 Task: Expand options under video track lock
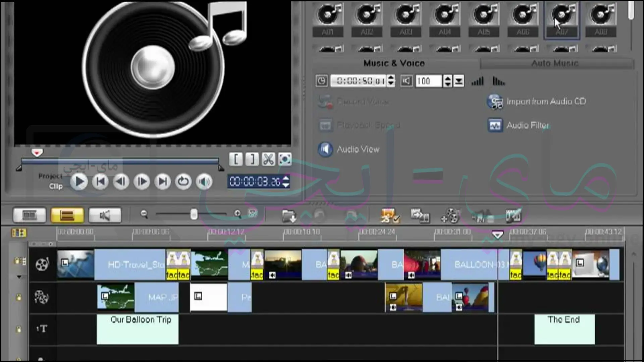pos(19,277)
